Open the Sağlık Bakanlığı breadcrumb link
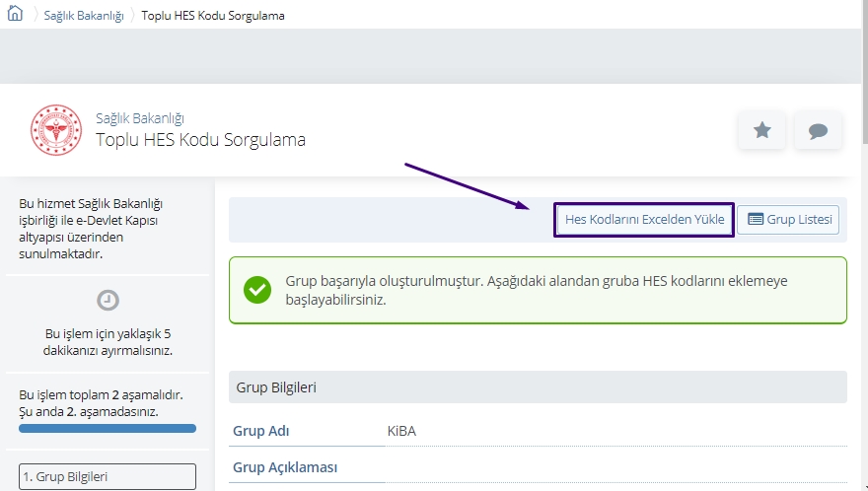Screen dimensions: 868x491 [x=84, y=16]
